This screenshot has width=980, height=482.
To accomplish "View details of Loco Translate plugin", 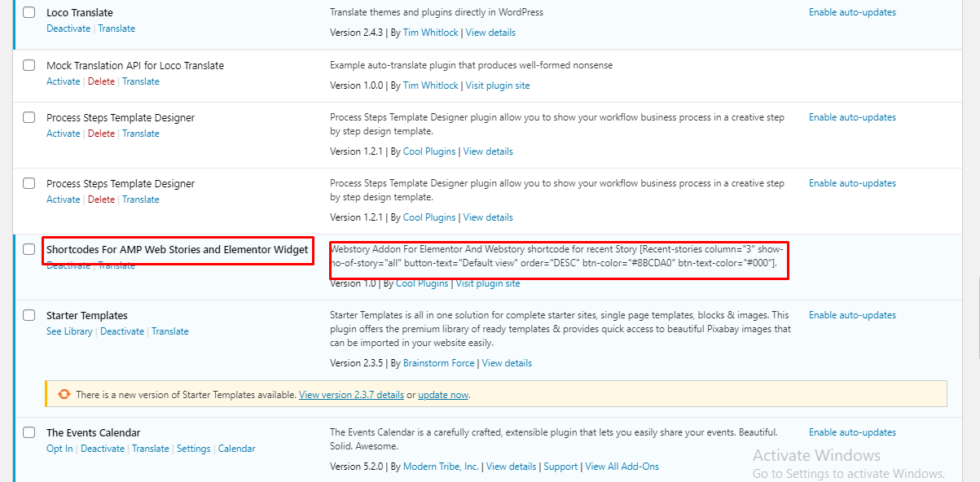I will pos(490,33).
